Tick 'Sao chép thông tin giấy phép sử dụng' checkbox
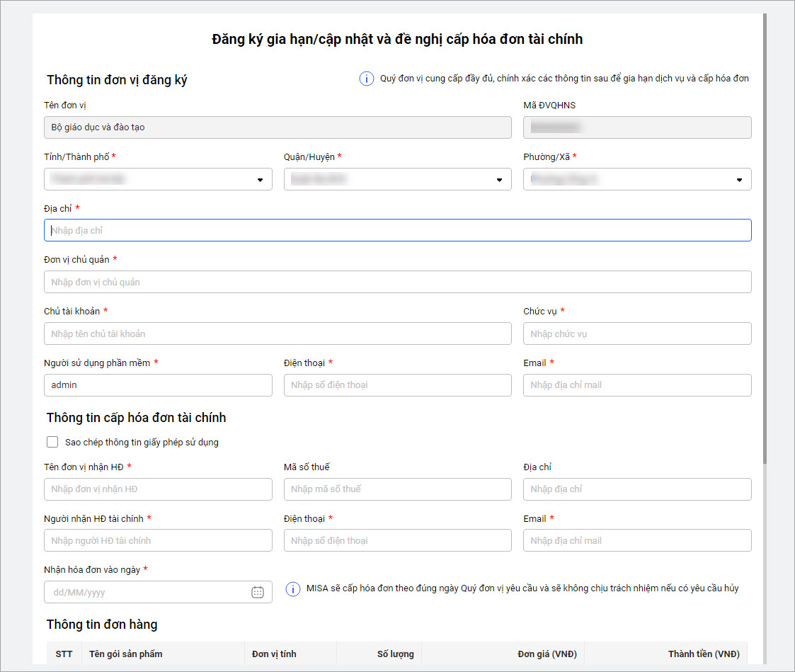This screenshot has height=672, width=795. 52,443
